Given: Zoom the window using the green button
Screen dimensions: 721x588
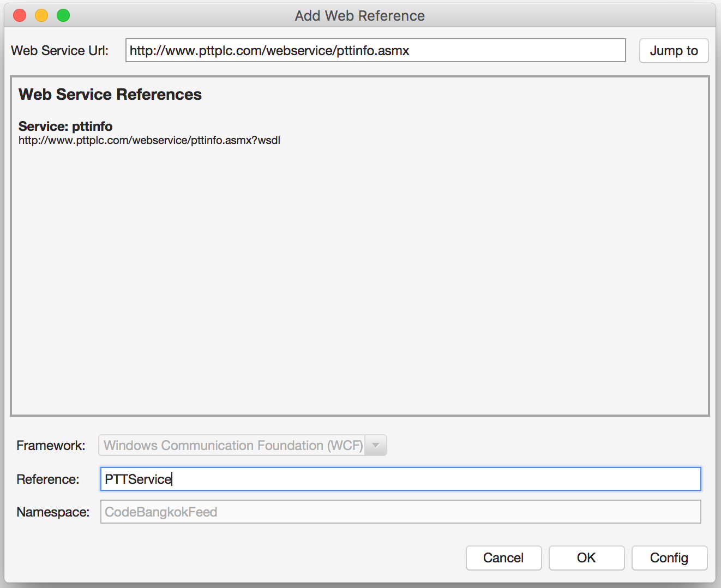Looking at the screenshot, I should tap(63, 15).
